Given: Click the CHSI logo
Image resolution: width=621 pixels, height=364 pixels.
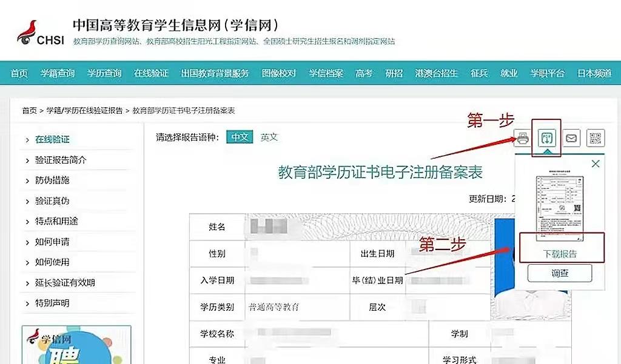Looking at the screenshot, I should tap(41, 33).
